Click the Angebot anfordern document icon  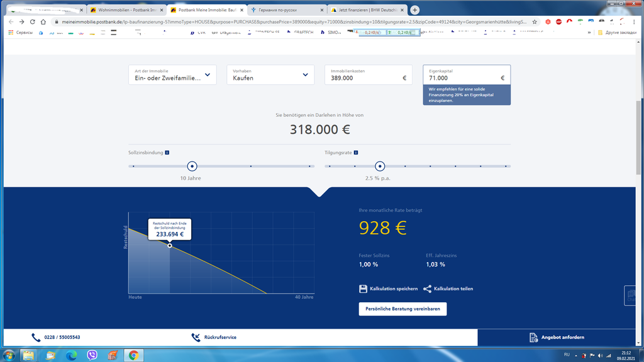click(533, 337)
